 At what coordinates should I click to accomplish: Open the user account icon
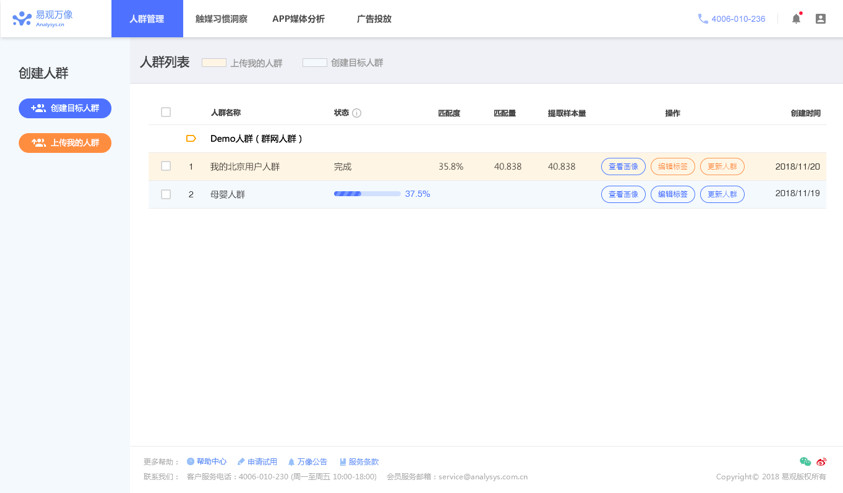(820, 19)
